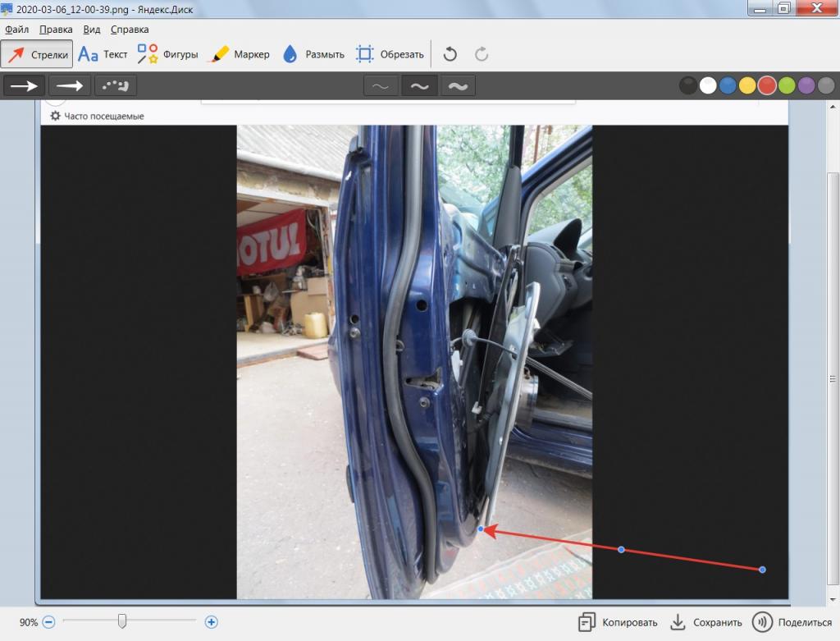Click the Яндекс.Диск title bar app icon
This screenshot has width=840, height=641.
(7, 8)
